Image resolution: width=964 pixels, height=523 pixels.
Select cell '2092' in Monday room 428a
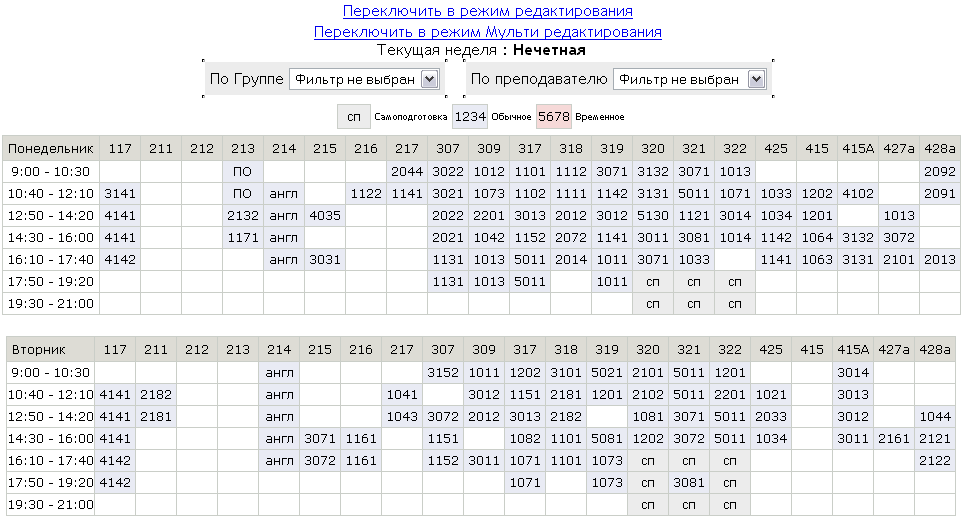pyautogui.click(x=940, y=171)
